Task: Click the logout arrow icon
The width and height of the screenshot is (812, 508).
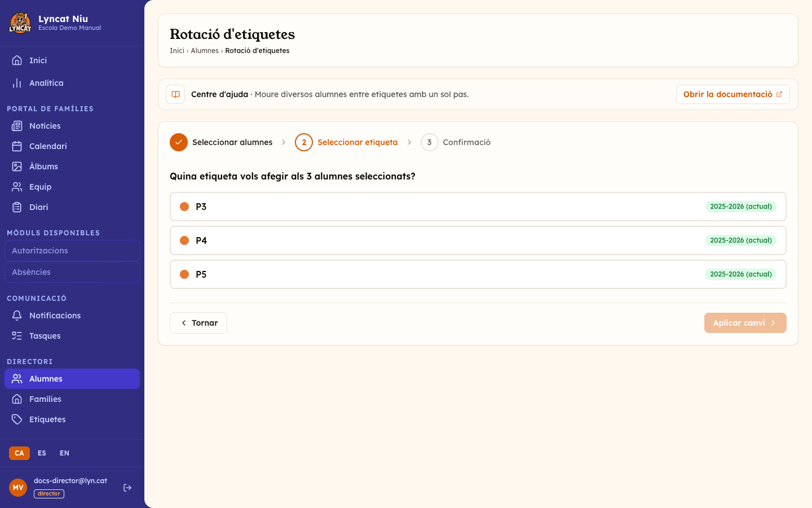Action: 127,488
